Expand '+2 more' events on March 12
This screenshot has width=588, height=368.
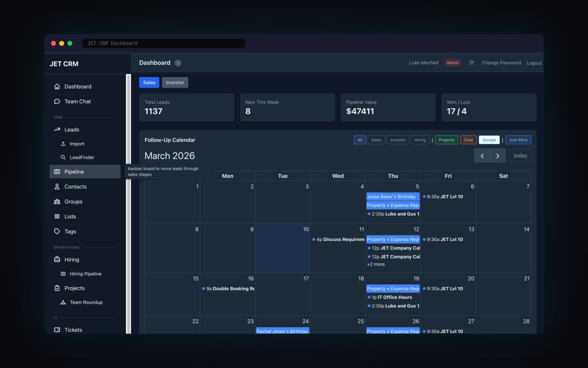coord(376,264)
